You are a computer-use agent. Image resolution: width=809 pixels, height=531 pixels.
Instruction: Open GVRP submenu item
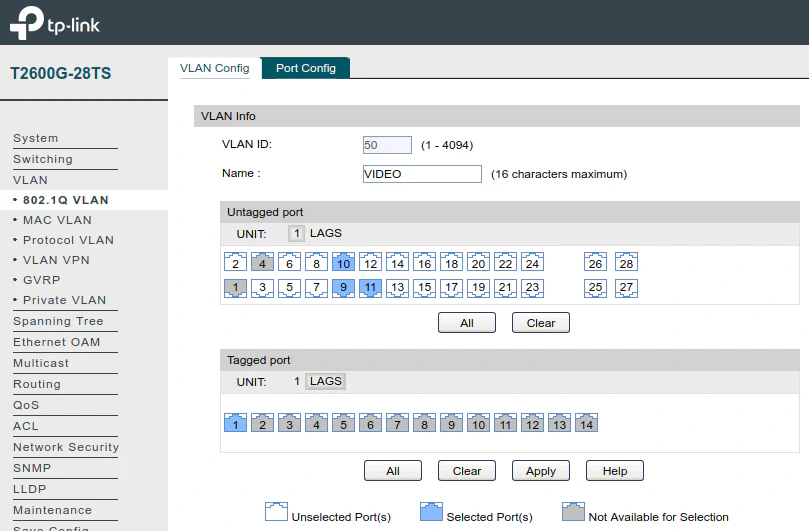coord(42,280)
